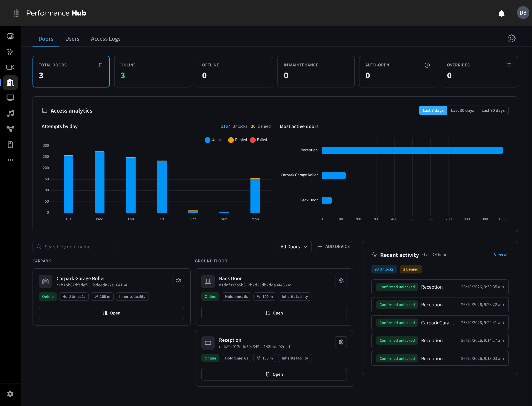Click Open on the Reception door
This screenshot has height=406, width=532.
tap(274, 374)
